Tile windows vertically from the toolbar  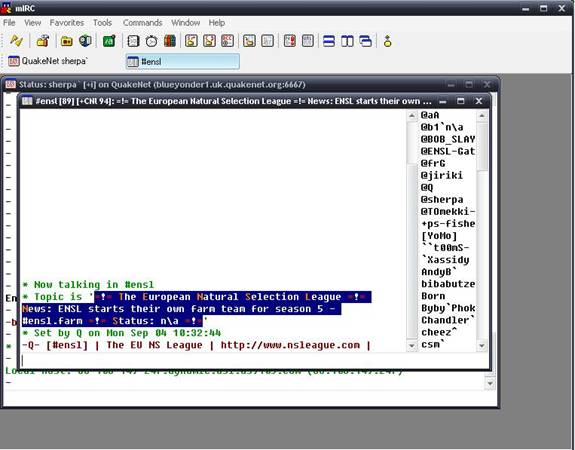[x=347, y=41]
